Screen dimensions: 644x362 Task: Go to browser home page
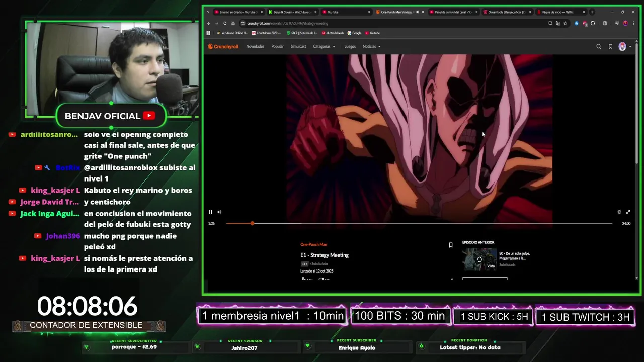pyautogui.click(x=233, y=23)
